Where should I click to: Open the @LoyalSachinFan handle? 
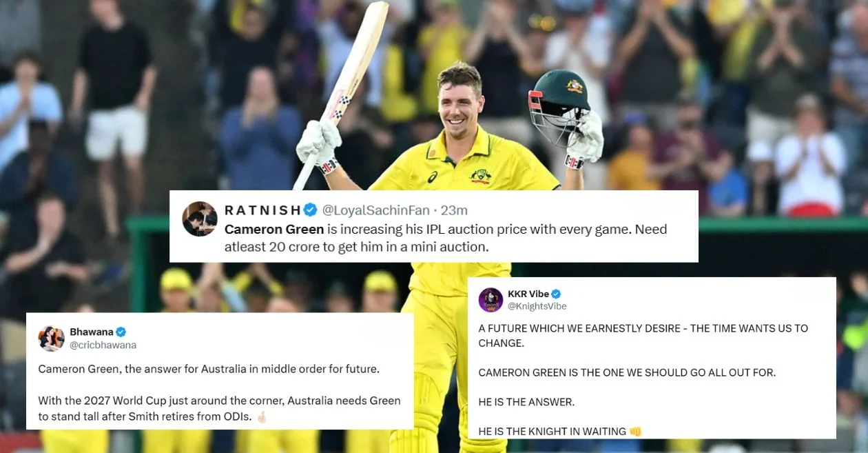coord(376,210)
